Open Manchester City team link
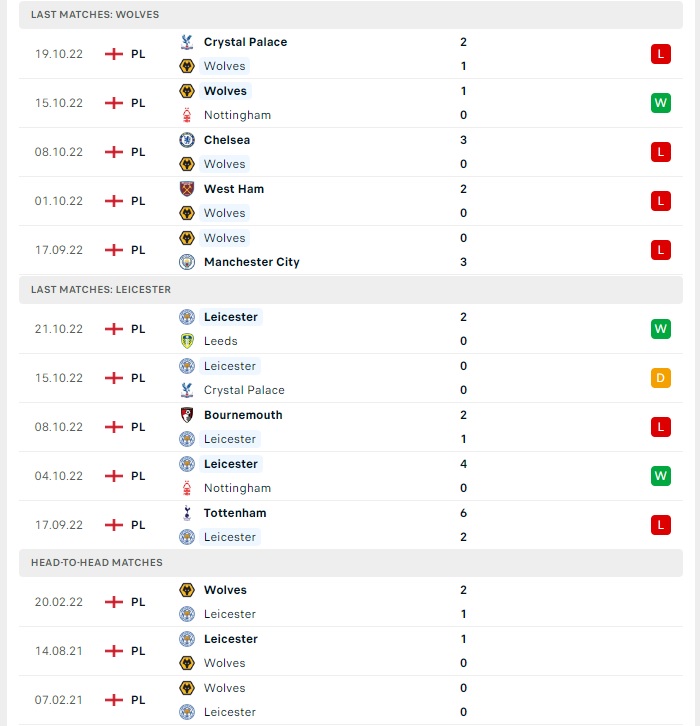 pyautogui.click(x=251, y=262)
